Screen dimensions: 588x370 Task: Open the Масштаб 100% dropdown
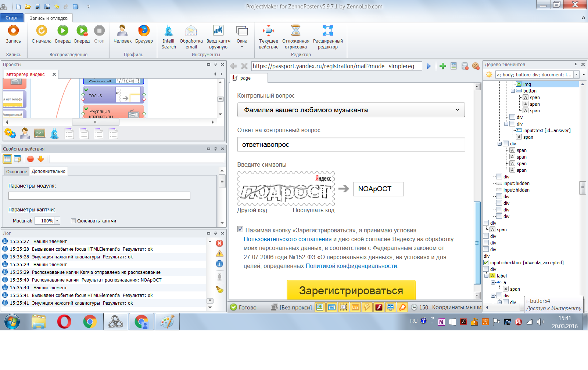point(57,221)
